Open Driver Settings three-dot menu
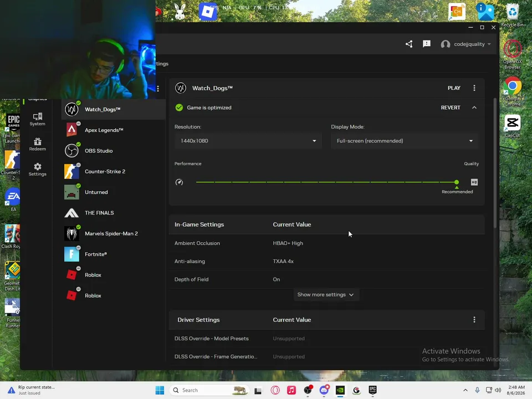Screen dimensions: 532x399 pos(474,320)
